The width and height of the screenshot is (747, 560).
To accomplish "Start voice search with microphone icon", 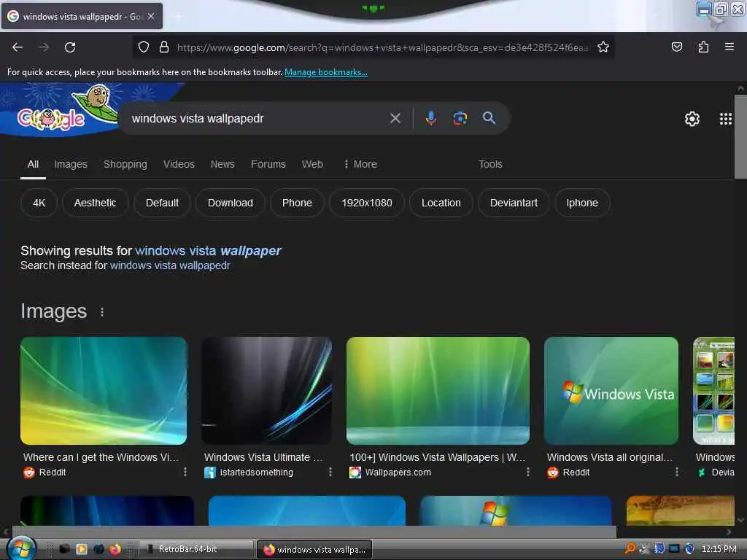I will click(x=430, y=118).
